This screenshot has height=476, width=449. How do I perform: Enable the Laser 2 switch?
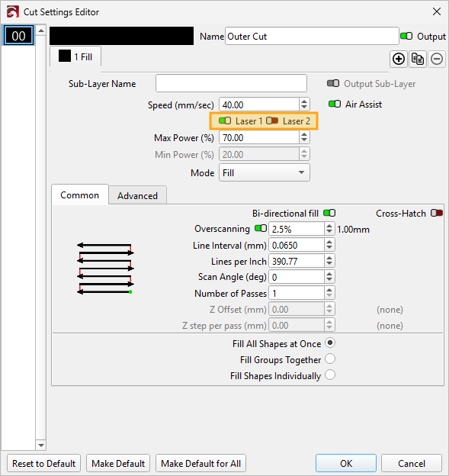click(x=272, y=121)
